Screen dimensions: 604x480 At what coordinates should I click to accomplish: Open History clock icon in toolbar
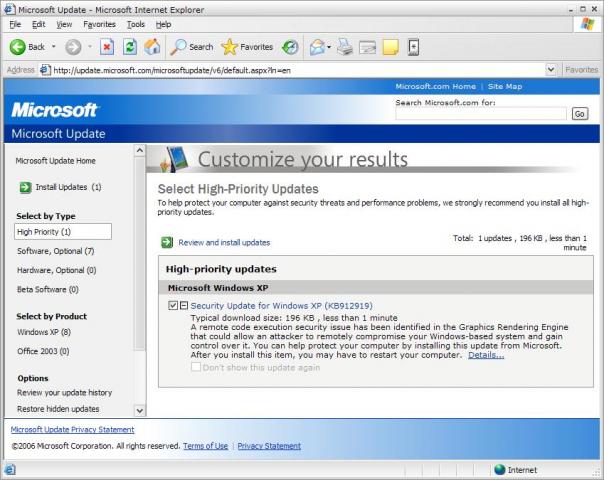click(x=290, y=47)
